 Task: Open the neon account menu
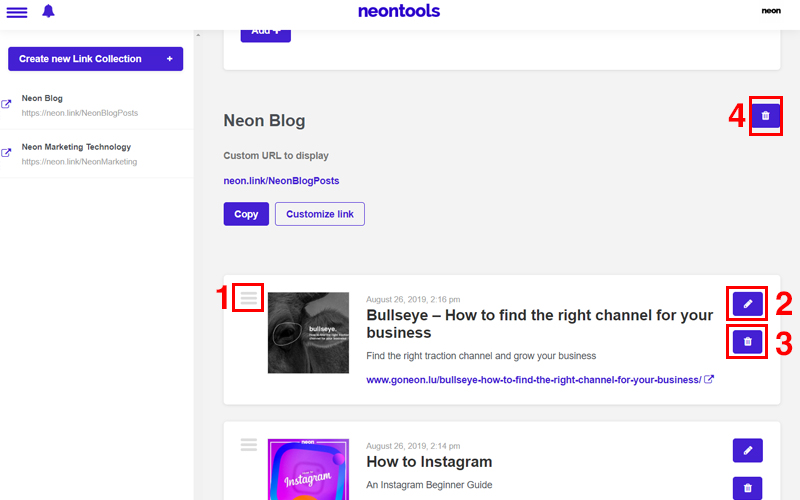771,11
